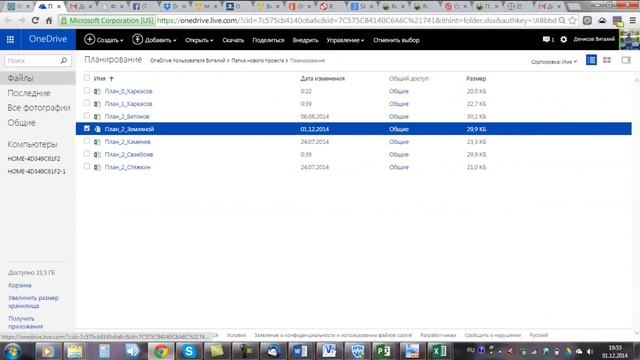Check the box for План_1_Каркасов
This screenshot has width=640, height=360.
tap(87, 103)
